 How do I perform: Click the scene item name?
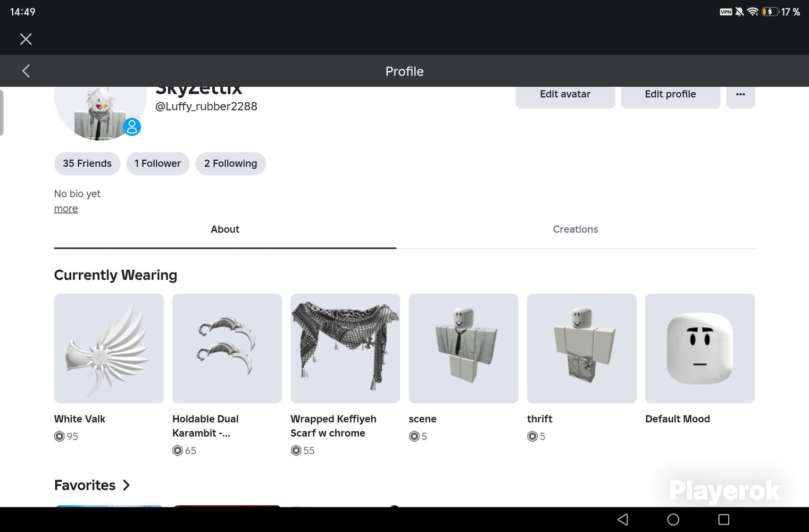pyautogui.click(x=423, y=419)
